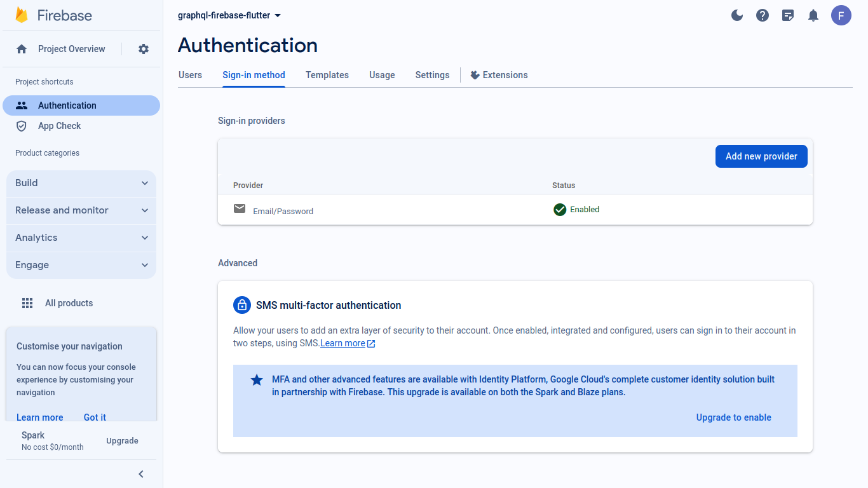This screenshot has height=488, width=868.
Task: Open the Settings tab
Action: click(x=433, y=75)
